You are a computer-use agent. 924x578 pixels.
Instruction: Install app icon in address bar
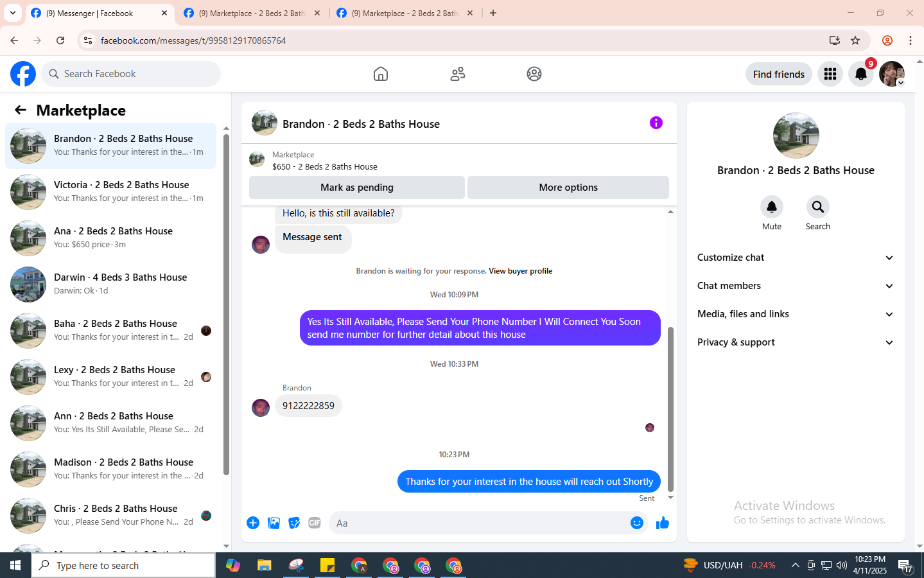tap(835, 40)
